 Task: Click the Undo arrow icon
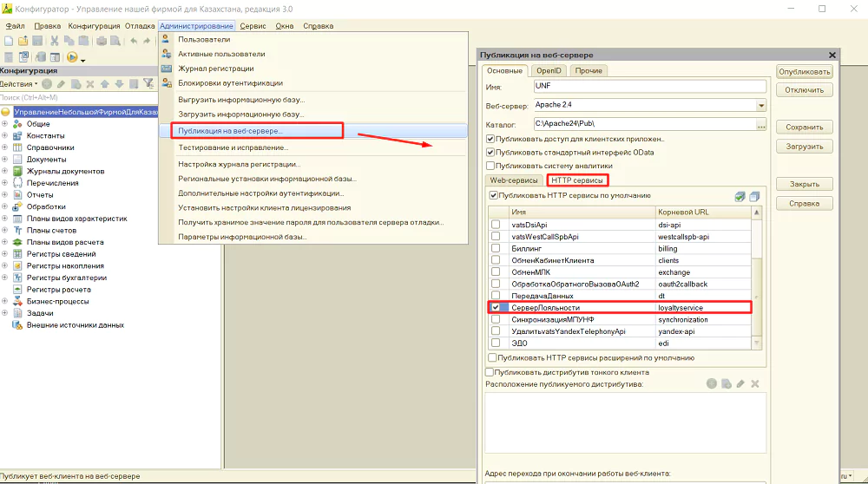(134, 41)
